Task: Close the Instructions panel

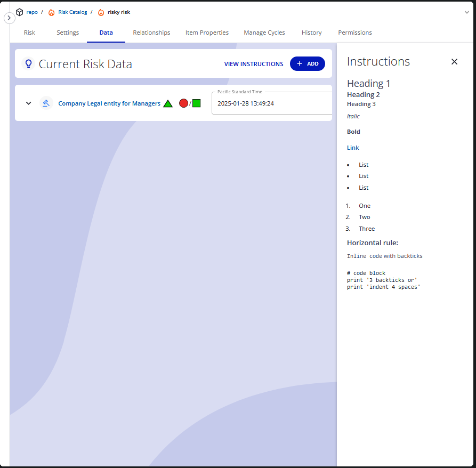Action: pos(454,62)
